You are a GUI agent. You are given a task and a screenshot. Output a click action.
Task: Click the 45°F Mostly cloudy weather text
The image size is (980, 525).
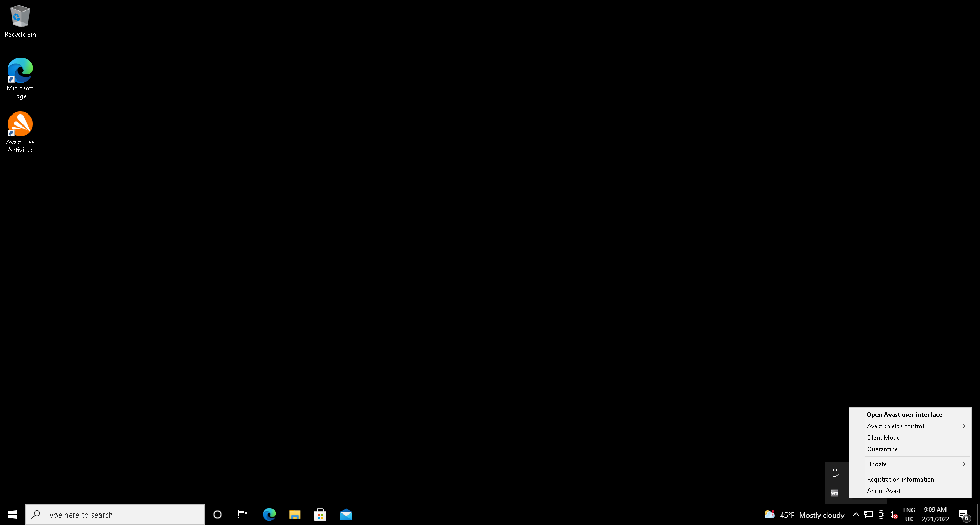point(812,515)
